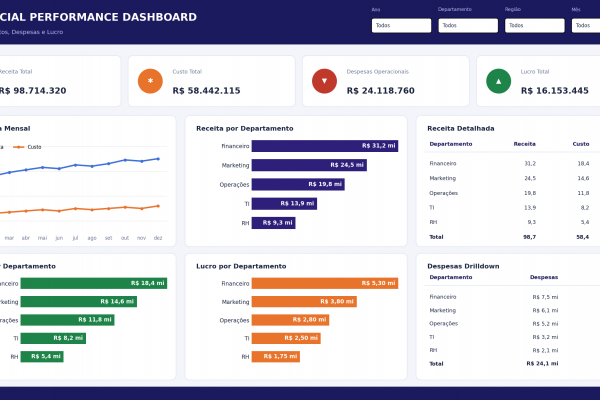600x400 pixels.
Task: Click Receita Detalhada TI receita value 13,9
Action: (530, 208)
